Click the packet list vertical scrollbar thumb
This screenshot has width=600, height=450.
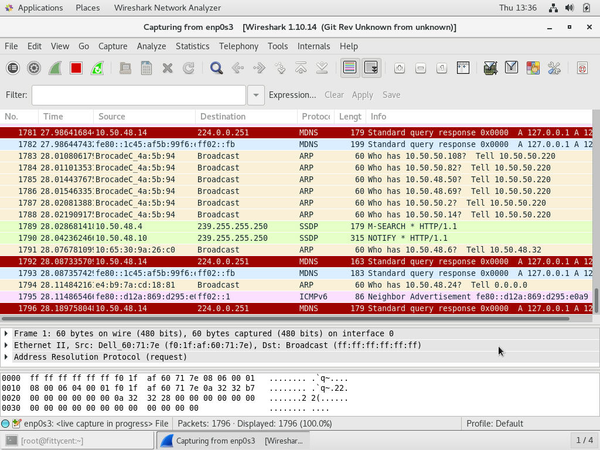[x=596, y=300]
